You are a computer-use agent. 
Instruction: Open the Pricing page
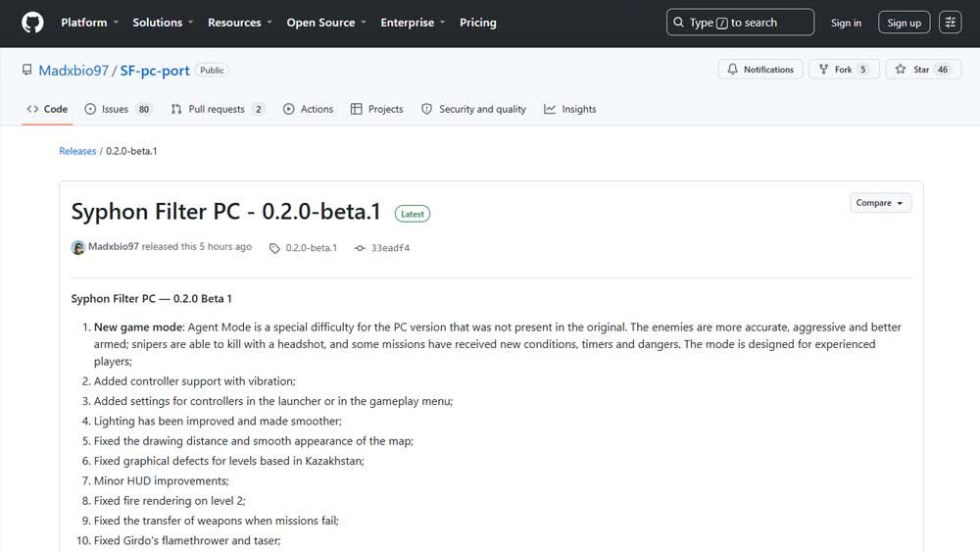477,23
